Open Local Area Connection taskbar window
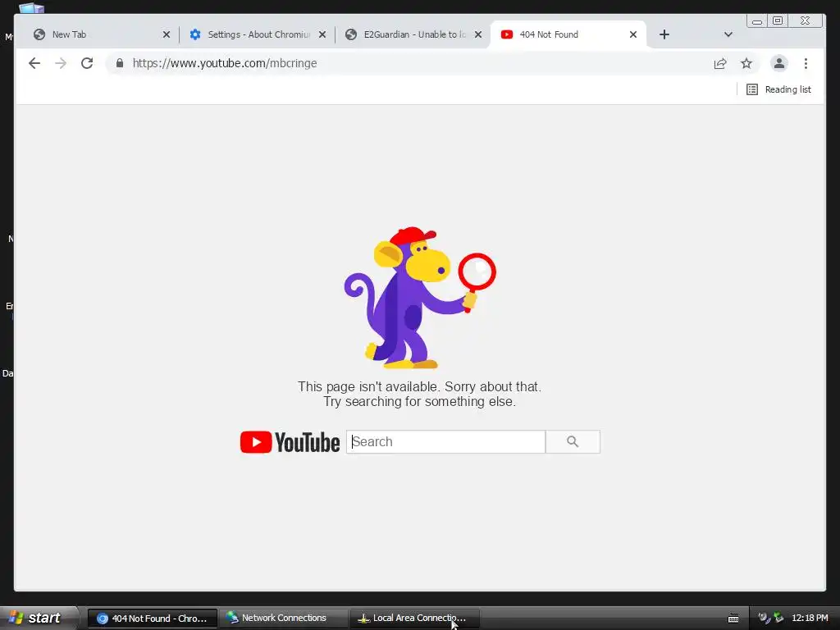Screen dimensions: 840x630 point(414,619)
